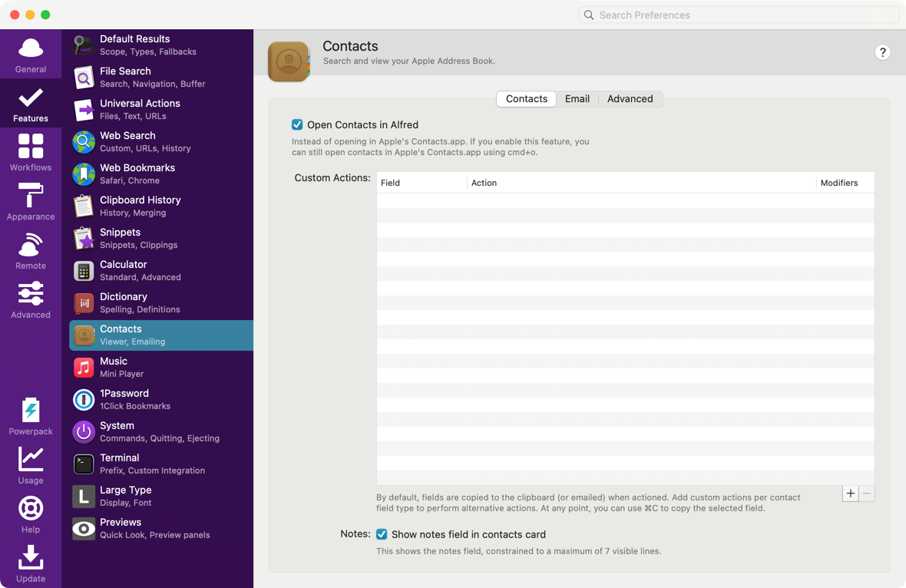The width and height of the screenshot is (906, 588).
Task: Open the Workflows section
Action: pyautogui.click(x=31, y=153)
